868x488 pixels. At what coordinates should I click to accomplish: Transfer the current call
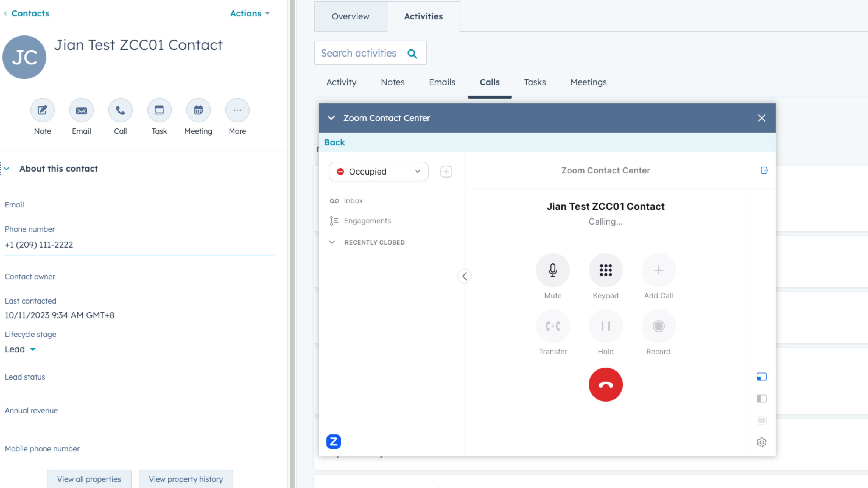(553, 326)
